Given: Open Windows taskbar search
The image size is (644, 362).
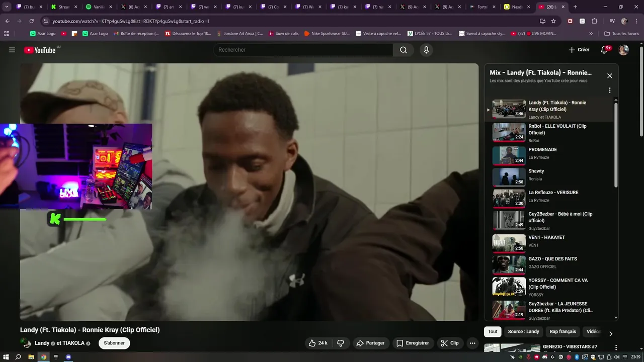Looking at the screenshot, I should tap(18, 357).
